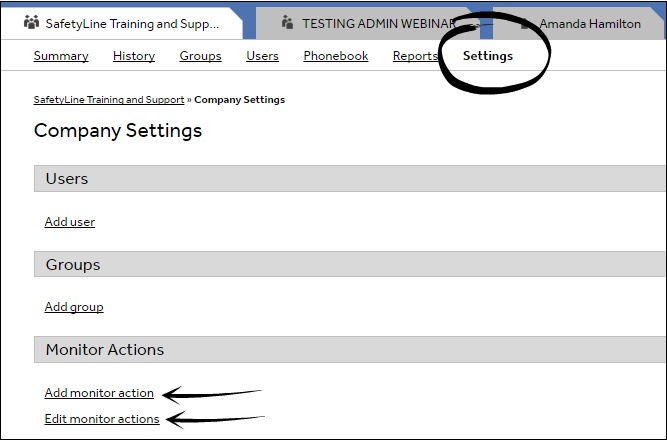Switch to the TESTING ADMIN WEBINAR tab
Screen dimensions: 667x440
point(378,23)
